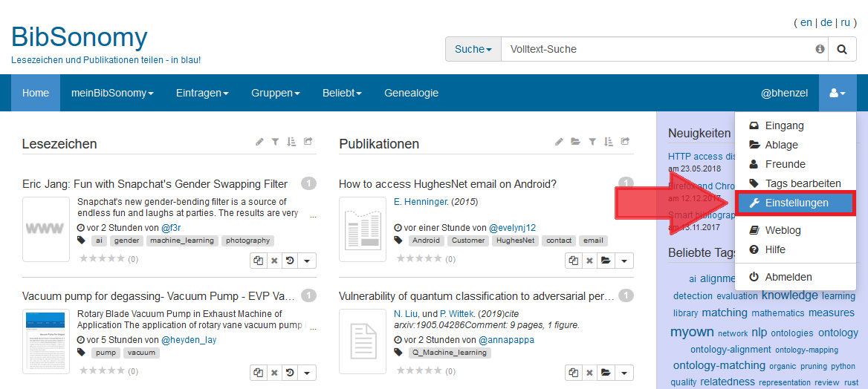Viewport: 868px width, 389px height.
Task: Switch language to de
Action: pyautogui.click(x=826, y=23)
